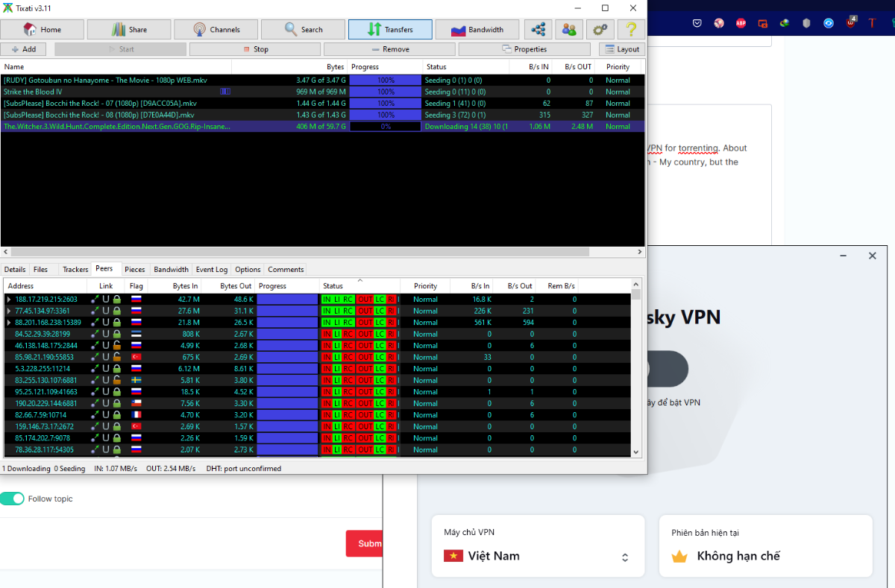This screenshot has width=895, height=588.
Task: Switch to the Event Log tab
Action: (x=211, y=270)
